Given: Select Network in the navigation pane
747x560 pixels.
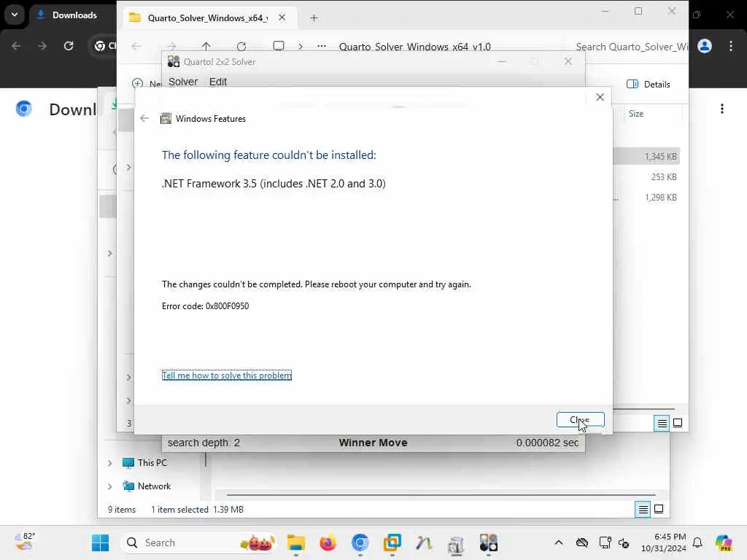Looking at the screenshot, I should pos(154,486).
